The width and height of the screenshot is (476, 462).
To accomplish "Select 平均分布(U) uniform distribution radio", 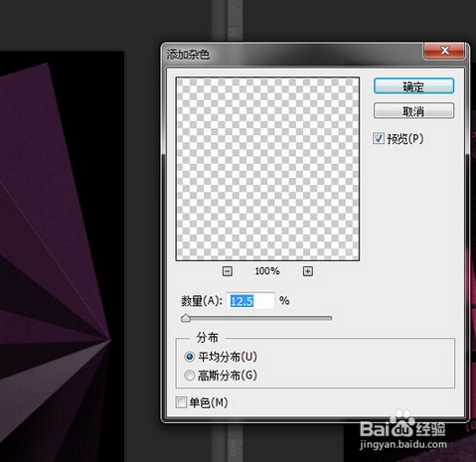I will click(190, 357).
